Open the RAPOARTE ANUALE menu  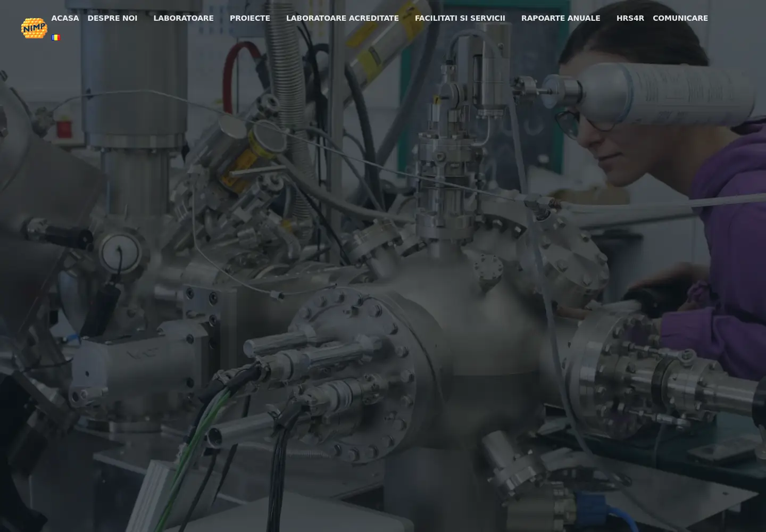click(x=561, y=18)
